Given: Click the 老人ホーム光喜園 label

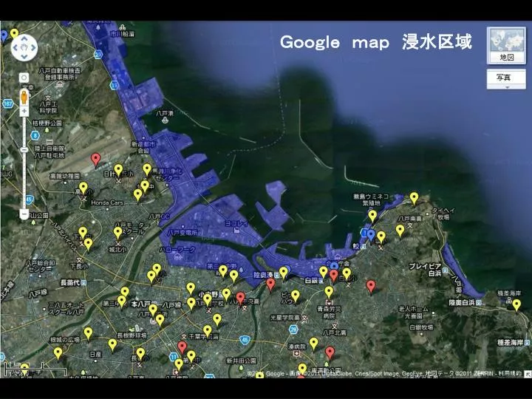Looking at the screenshot, I should (413, 313).
